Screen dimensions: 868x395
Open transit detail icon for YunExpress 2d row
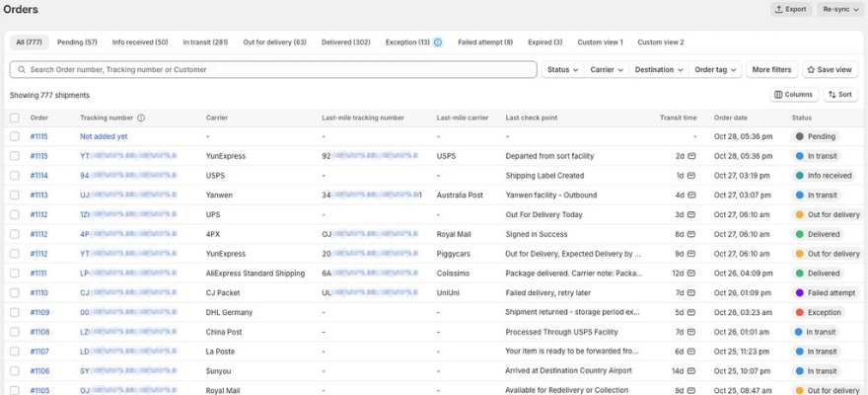point(691,156)
